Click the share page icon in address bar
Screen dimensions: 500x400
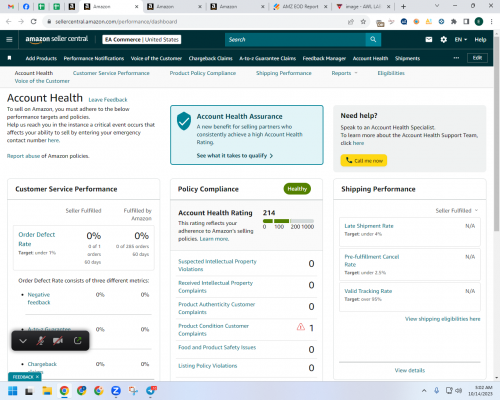351,22
